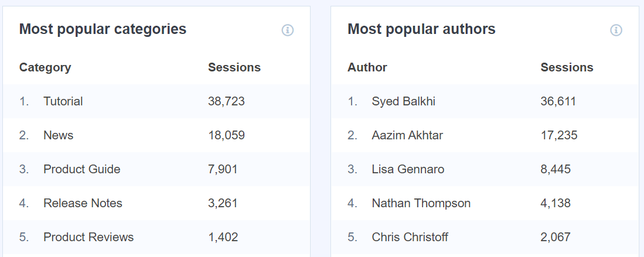
Task: Select author Aazim Akhtar
Action: point(407,135)
